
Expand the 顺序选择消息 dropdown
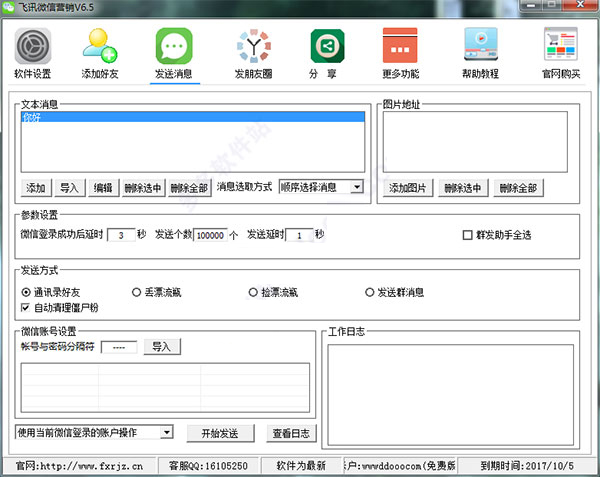[357, 187]
